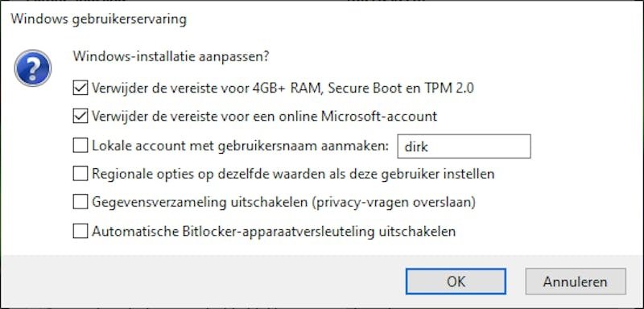The image size is (644, 309).
Task: Click the Lokale account met gebruikersnaam aanmaken label
Action: click(x=240, y=146)
